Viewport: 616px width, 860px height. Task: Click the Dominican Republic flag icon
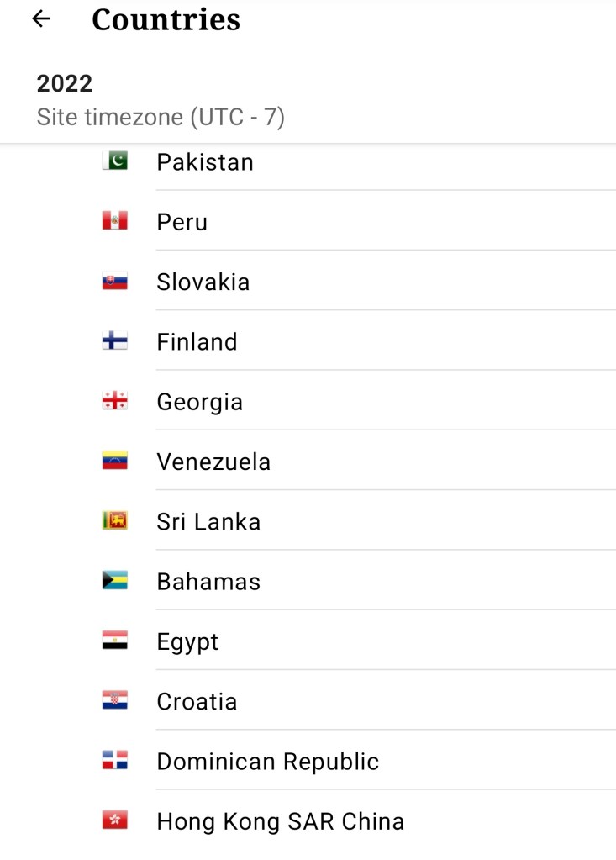click(x=115, y=761)
